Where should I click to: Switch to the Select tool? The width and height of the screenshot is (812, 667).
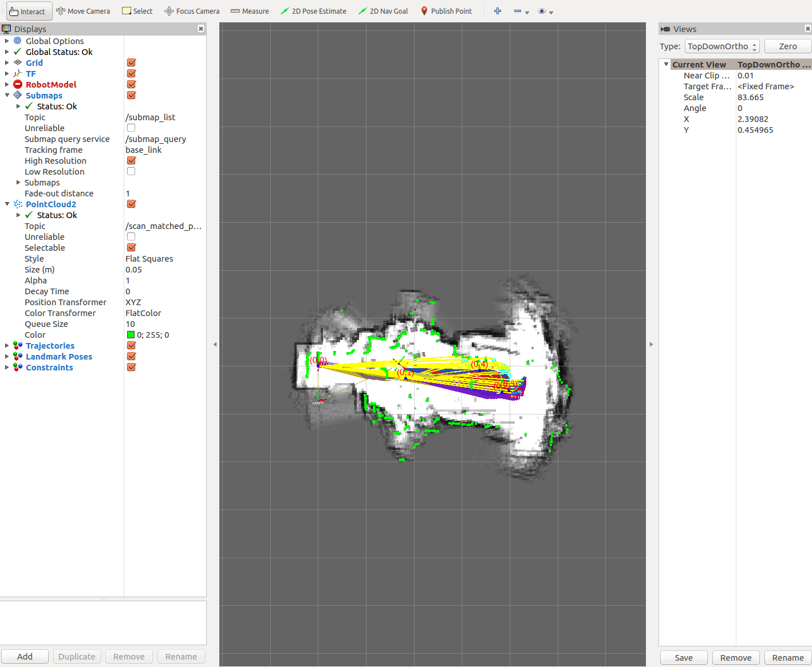pos(137,11)
